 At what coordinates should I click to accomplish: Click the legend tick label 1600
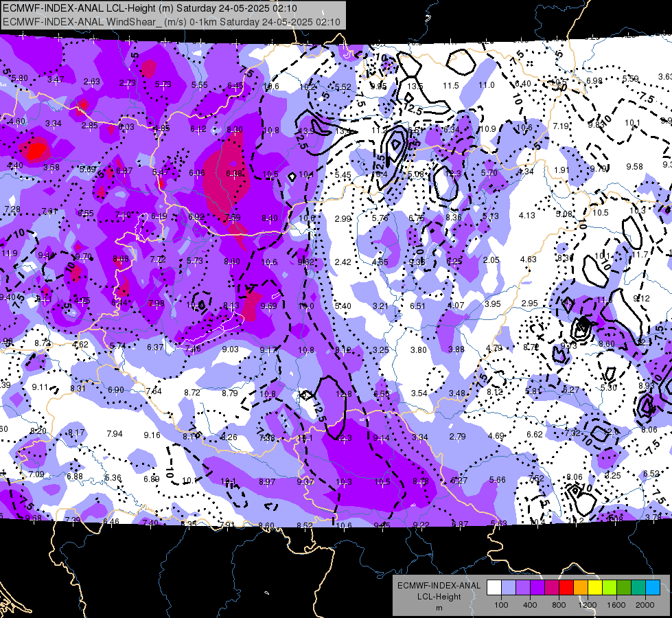point(616,605)
